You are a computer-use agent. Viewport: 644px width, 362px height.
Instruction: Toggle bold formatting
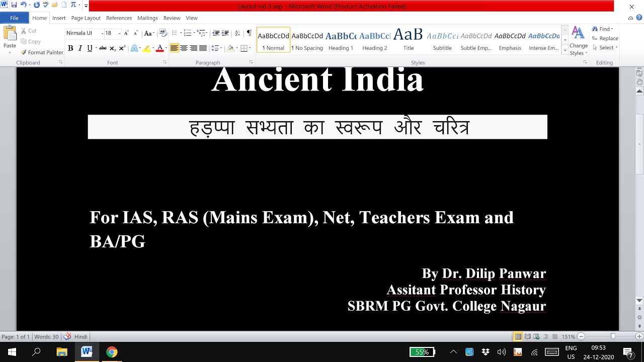coord(70,48)
